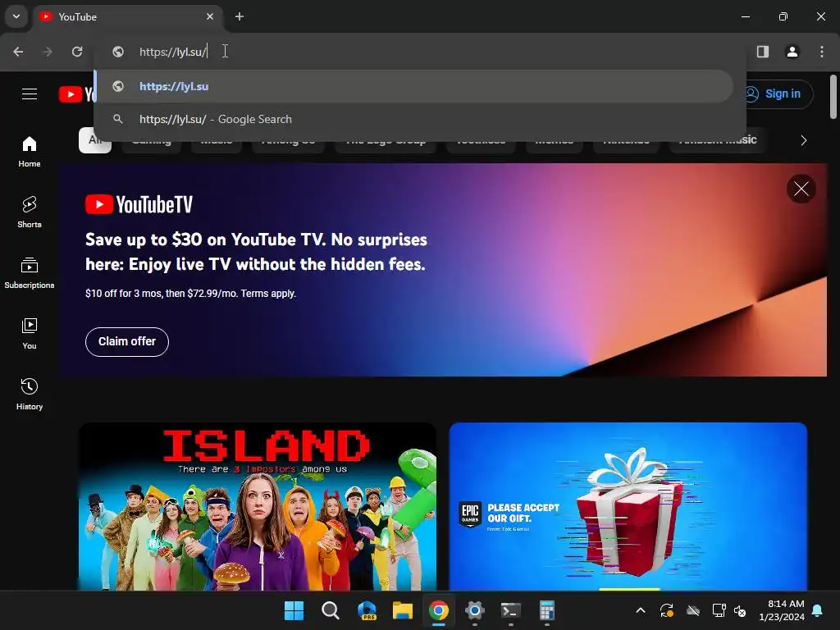Switch to Chrome in the taskbar
Viewport: 840px width, 630px height.
tap(439, 610)
